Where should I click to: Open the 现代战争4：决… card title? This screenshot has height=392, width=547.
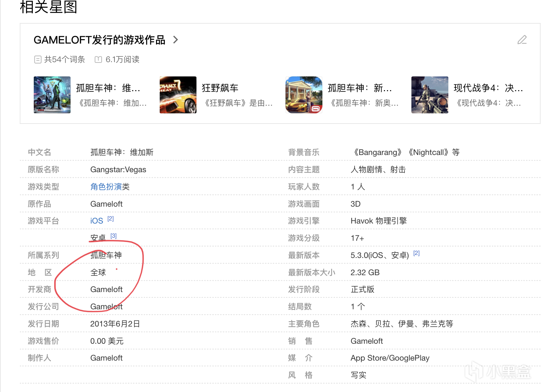[x=488, y=88]
